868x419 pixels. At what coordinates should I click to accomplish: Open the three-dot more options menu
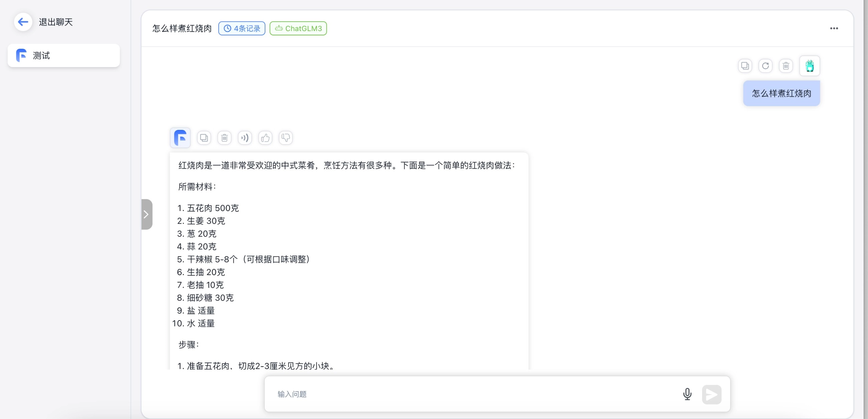tap(834, 28)
